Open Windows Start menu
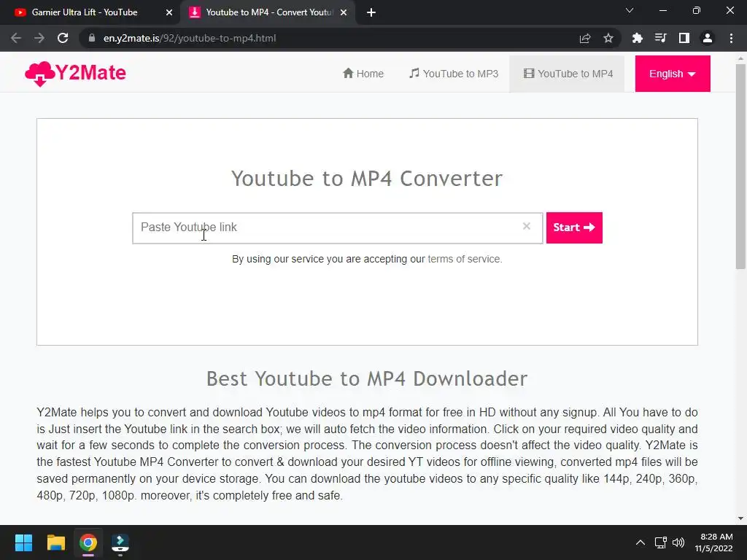This screenshot has width=747, height=560. coord(23,542)
